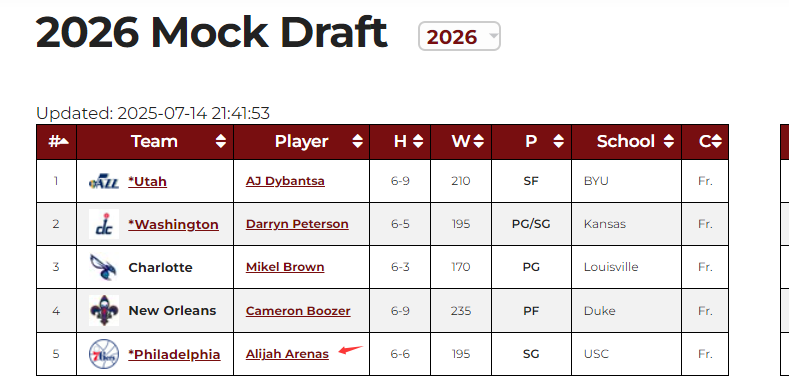Sort the table by Team column arrows
This screenshot has width=789, height=376.
[x=220, y=141]
